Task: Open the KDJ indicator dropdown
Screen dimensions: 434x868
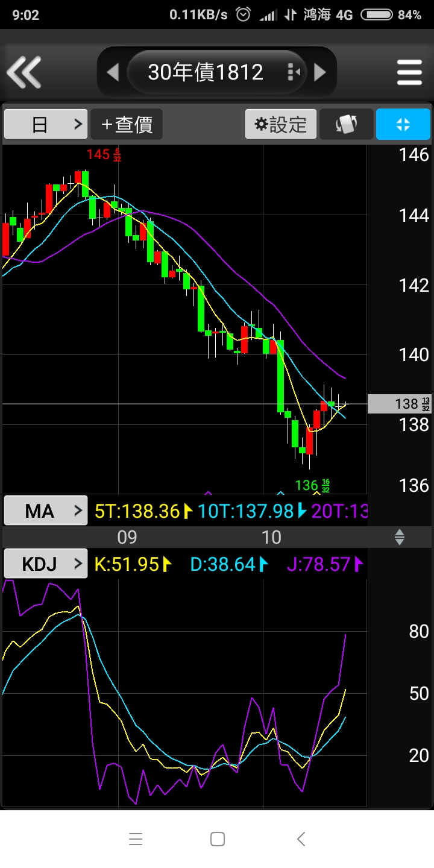Action: pyautogui.click(x=46, y=564)
